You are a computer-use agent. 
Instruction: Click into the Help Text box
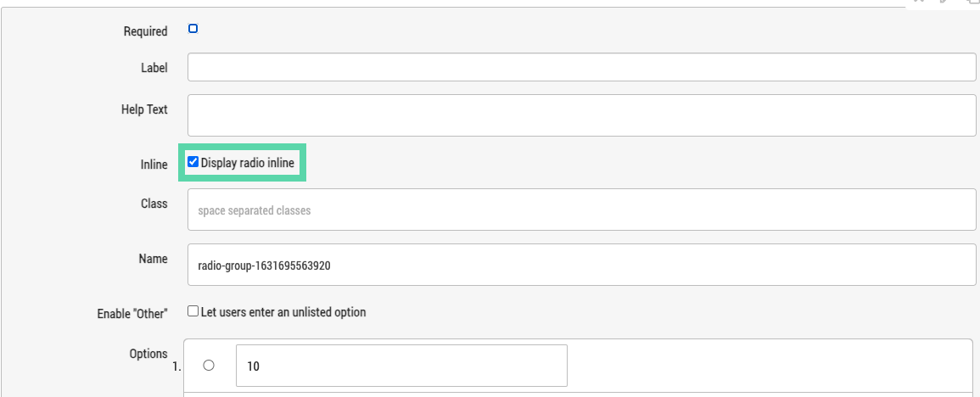[x=581, y=115]
